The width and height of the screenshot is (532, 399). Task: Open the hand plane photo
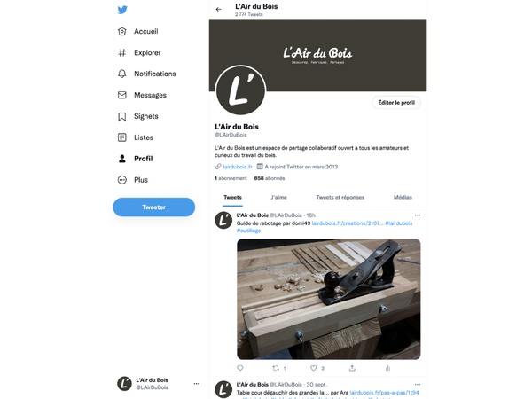coord(328,299)
